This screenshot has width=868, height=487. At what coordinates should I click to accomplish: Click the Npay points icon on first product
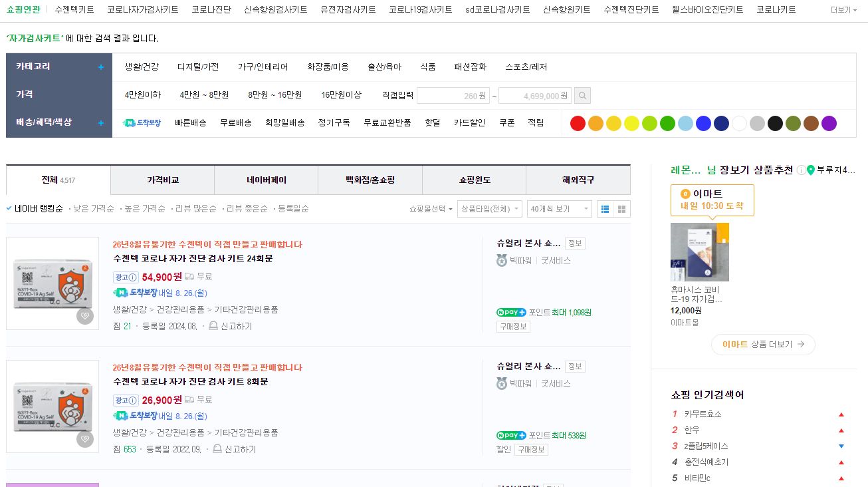tap(511, 312)
